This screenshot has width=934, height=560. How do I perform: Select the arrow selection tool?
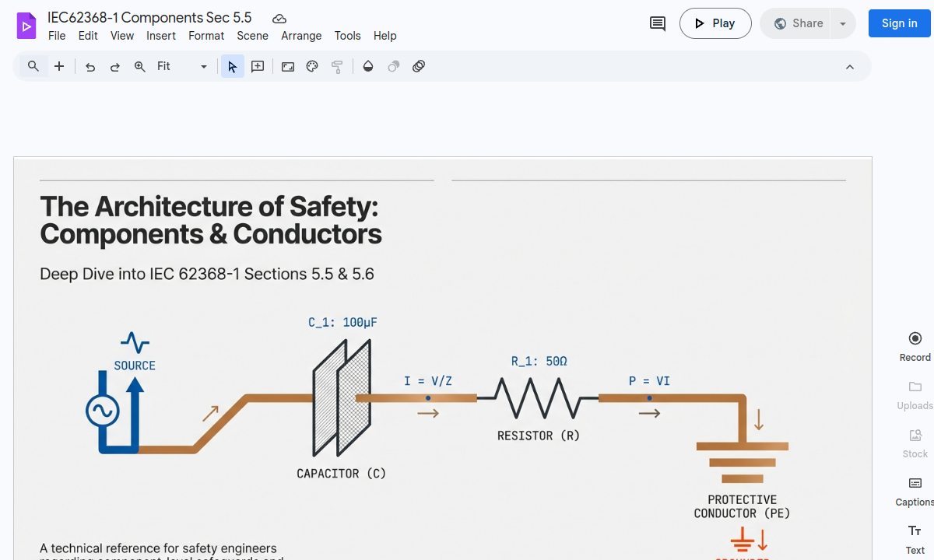click(x=232, y=66)
